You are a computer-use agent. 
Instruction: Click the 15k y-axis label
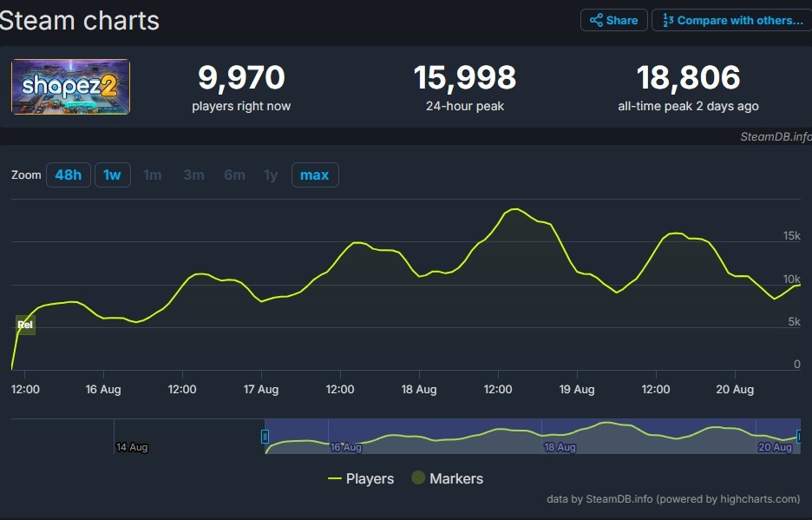pyautogui.click(x=792, y=236)
